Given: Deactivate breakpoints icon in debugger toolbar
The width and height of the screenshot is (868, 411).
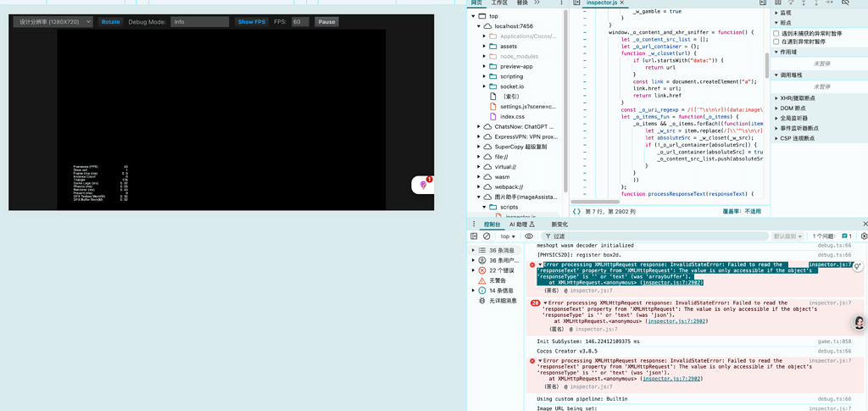Looking at the screenshot, I should tap(845, 3).
